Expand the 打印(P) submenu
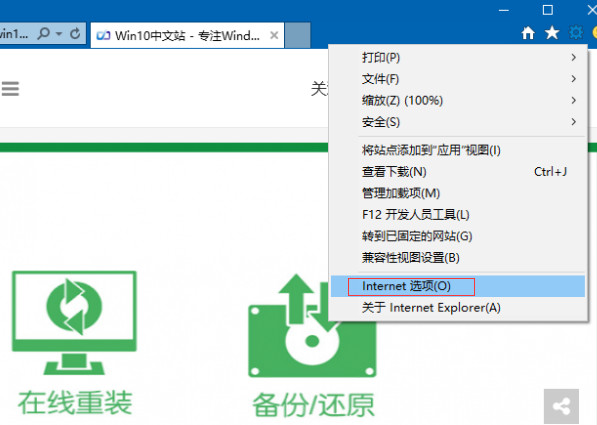 pos(458,58)
